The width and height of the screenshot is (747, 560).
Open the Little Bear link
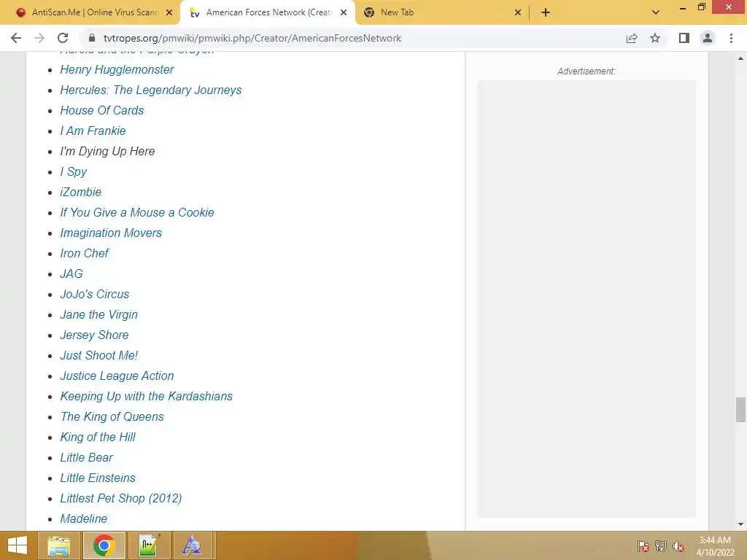pos(86,458)
